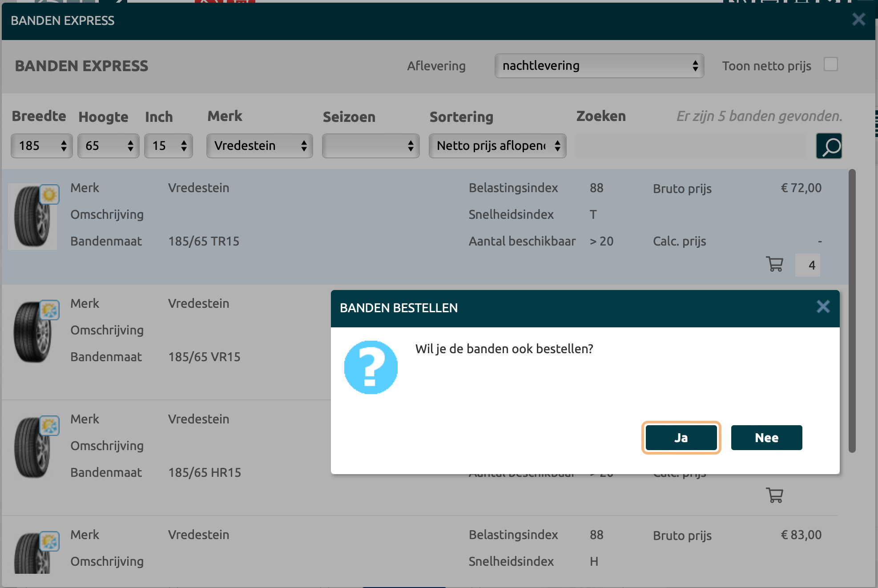Click all-season badge on 185/65 VR15 tire

49,310
